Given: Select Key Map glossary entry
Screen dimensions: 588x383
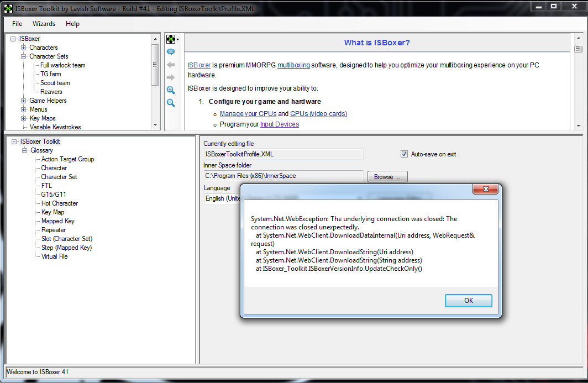Looking at the screenshot, I should [53, 212].
